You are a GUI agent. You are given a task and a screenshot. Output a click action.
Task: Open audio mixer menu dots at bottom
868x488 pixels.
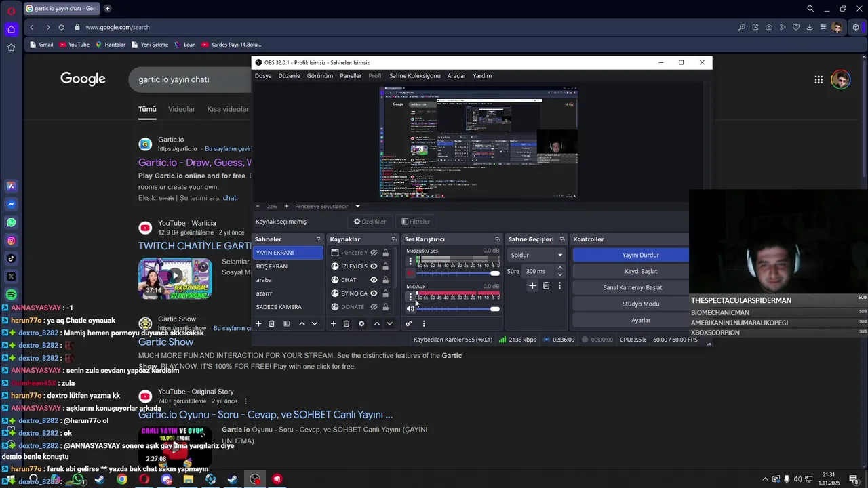click(424, 324)
